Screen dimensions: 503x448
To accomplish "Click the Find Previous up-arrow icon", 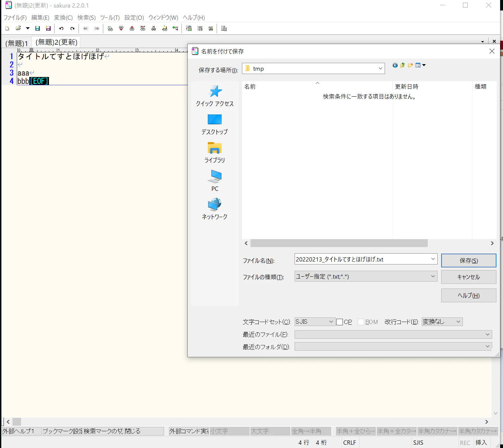I will tap(132, 29).
